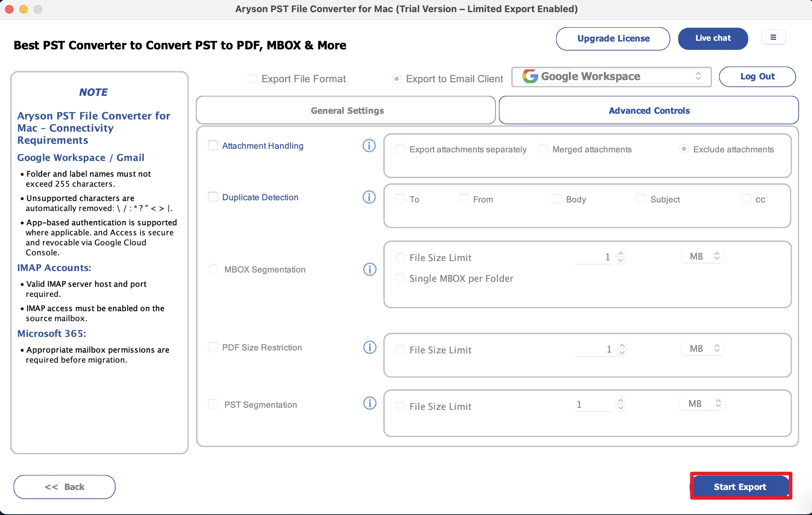Click the Google logo in the email client selector

point(530,76)
